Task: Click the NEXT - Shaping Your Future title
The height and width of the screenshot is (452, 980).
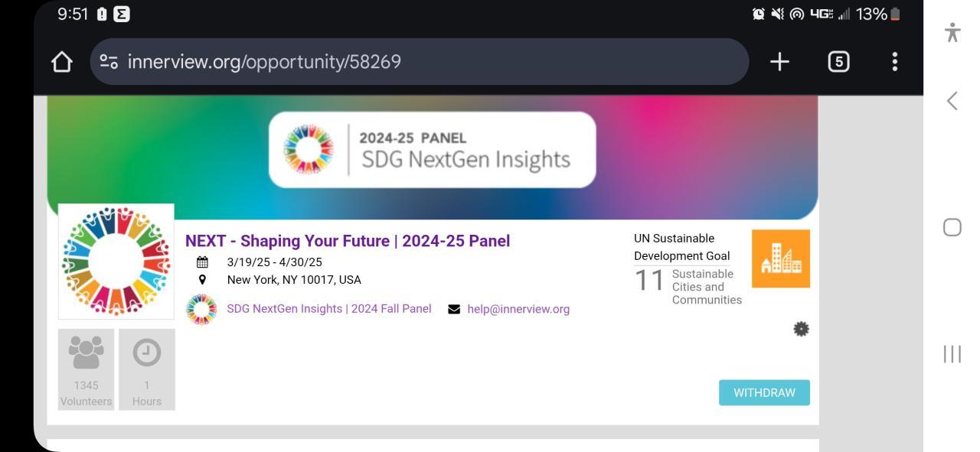Action: (348, 241)
